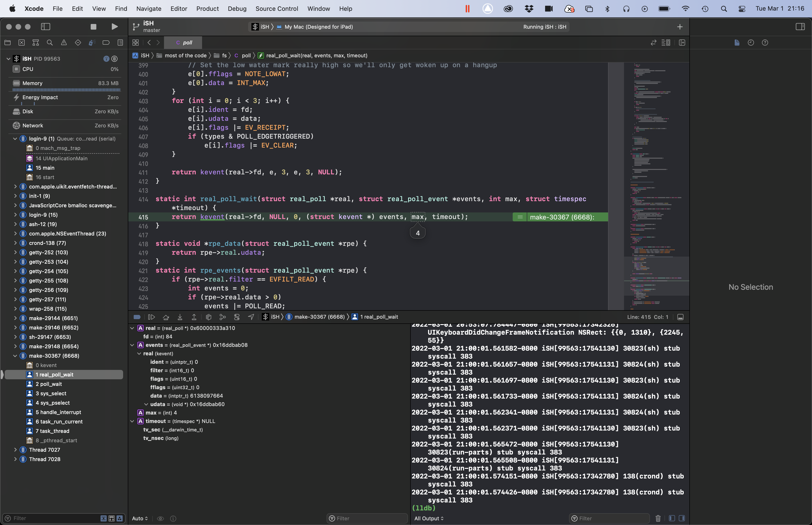The image size is (812, 525).
Task: Toggle the console pane visibility
Action: coord(682,518)
